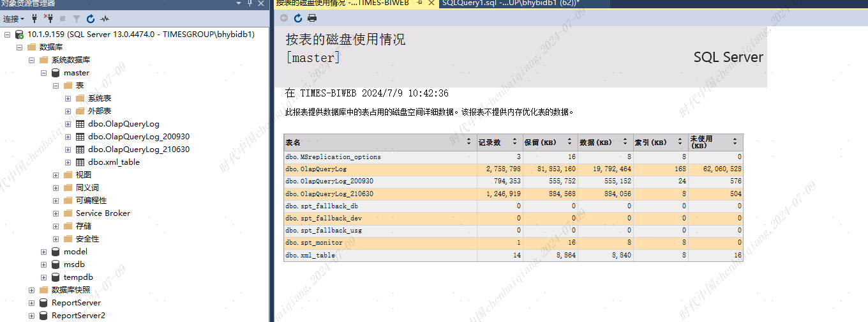
Task: Click the 81,853,160 reserved KB cell
Action: [557, 169]
